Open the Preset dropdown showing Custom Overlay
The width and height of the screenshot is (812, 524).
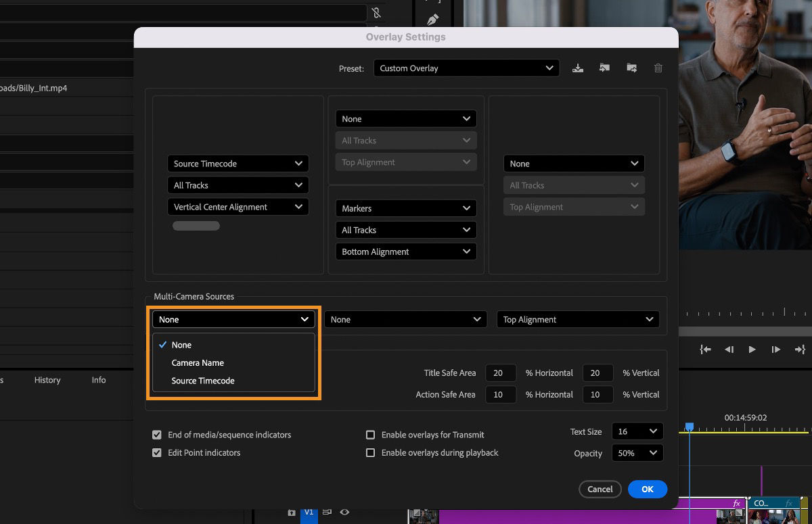click(466, 68)
